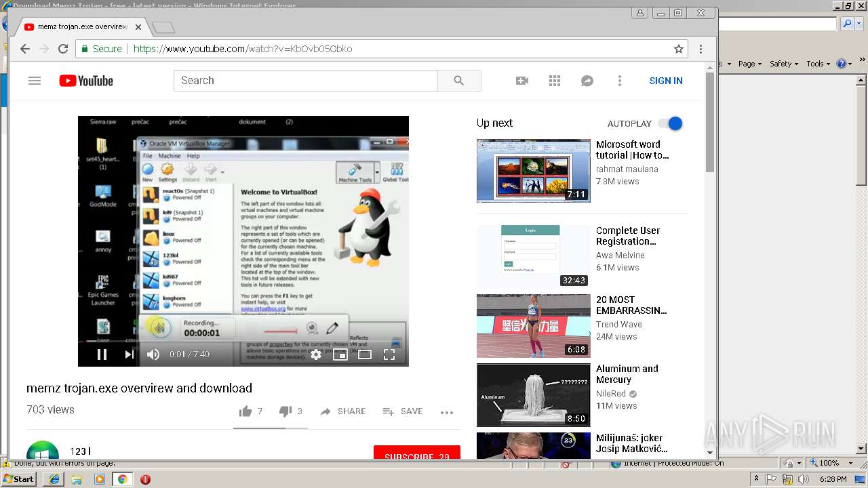
Task: Go back with Chrome back arrow
Action: 25,49
